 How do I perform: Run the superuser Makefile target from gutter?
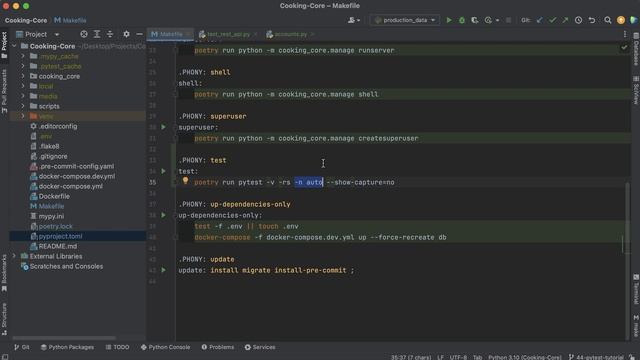164,127
